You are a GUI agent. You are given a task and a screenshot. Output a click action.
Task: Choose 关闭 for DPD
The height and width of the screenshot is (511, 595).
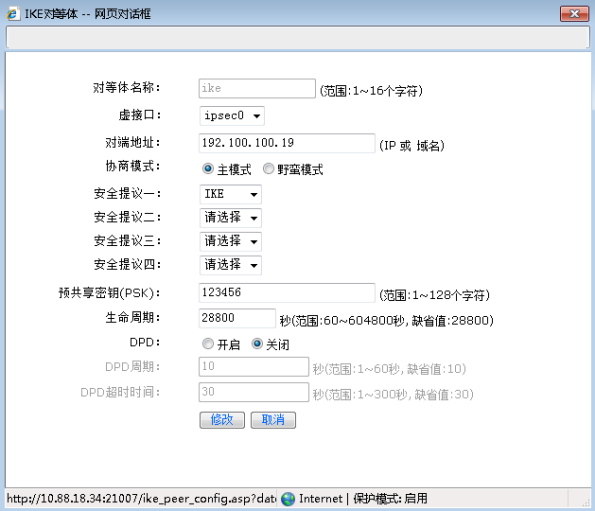pos(257,344)
